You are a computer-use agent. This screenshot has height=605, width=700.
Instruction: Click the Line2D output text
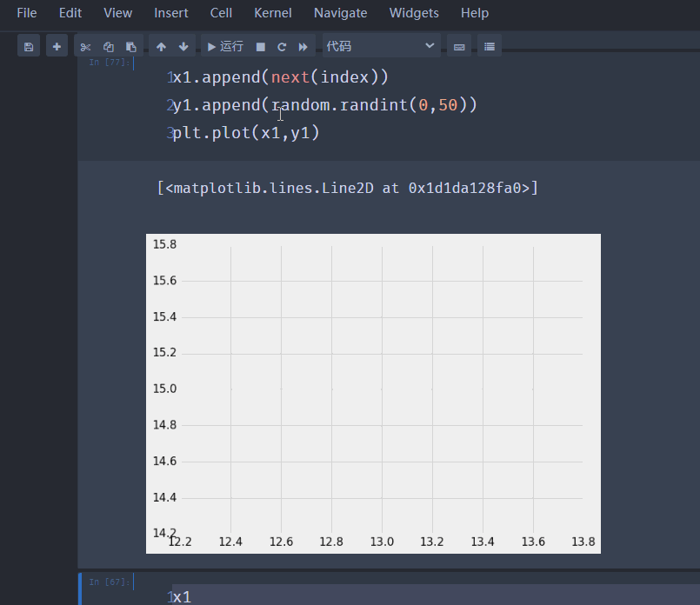click(348, 189)
